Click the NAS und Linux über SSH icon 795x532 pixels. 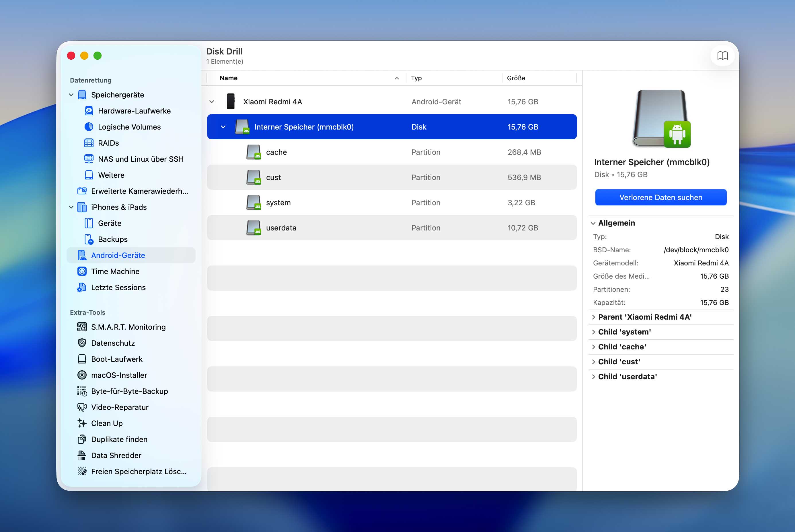[x=89, y=159]
